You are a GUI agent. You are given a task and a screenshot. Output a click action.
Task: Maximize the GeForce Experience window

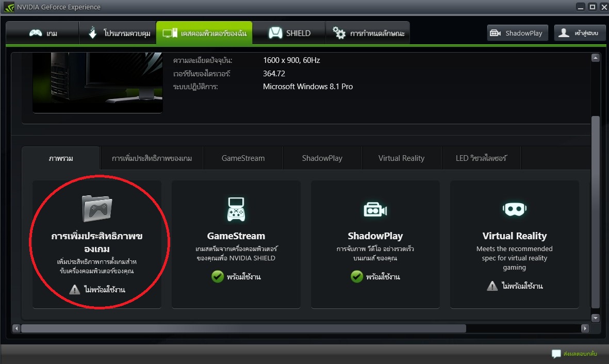(x=592, y=7)
